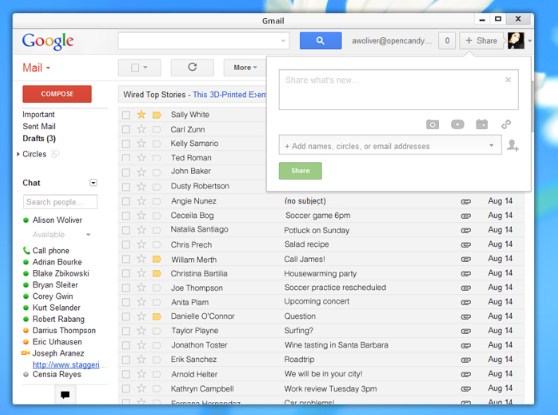Toggle importance marker for Danielle O'Connor
This screenshot has height=415, width=558.
pos(157,316)
